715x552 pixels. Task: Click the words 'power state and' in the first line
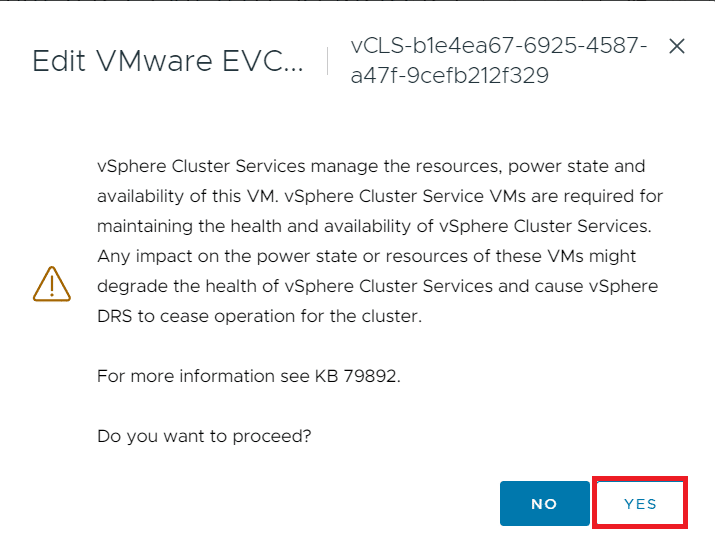click(576, 166)
